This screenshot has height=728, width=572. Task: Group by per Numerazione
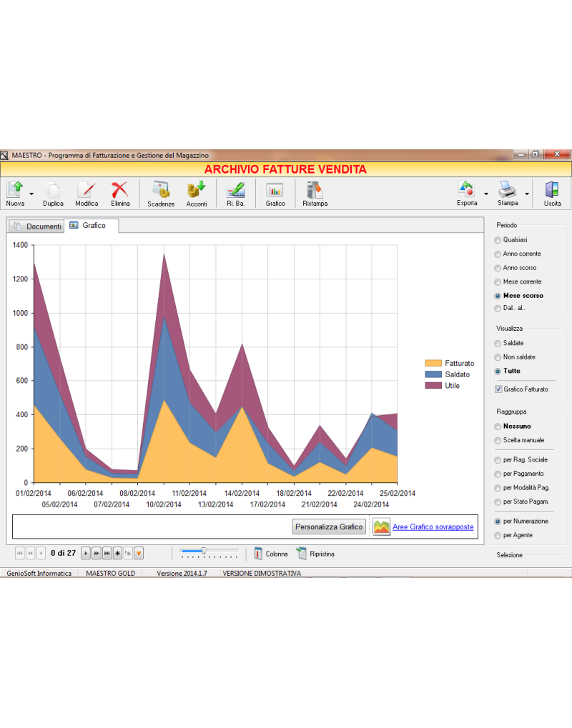point(498,522)
